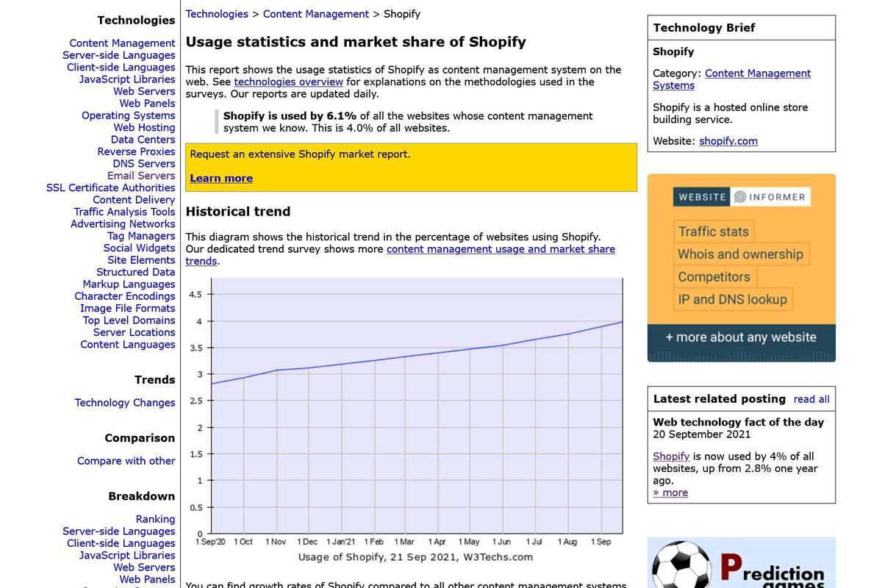
Task: Visit the shopify.com website link
Action: pyautogui.click(x=728, y=141)
